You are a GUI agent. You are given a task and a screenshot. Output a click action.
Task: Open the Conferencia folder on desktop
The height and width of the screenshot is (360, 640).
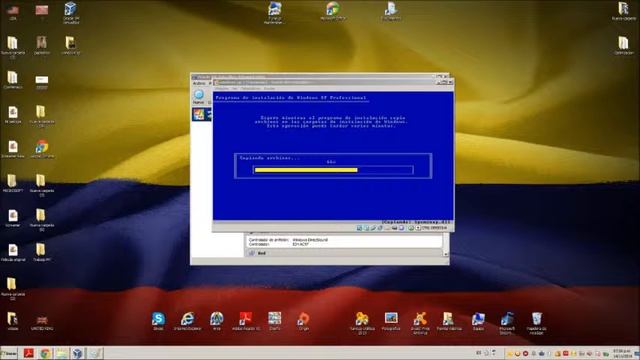13,80
